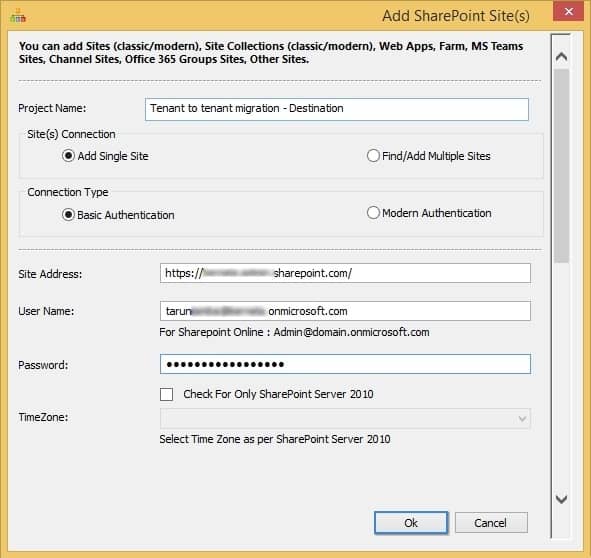Screen dimensions: 591x558
Task: Click the 'Select Time Zone as per SharePoint Server 2010' text
Action: [275, 439]
